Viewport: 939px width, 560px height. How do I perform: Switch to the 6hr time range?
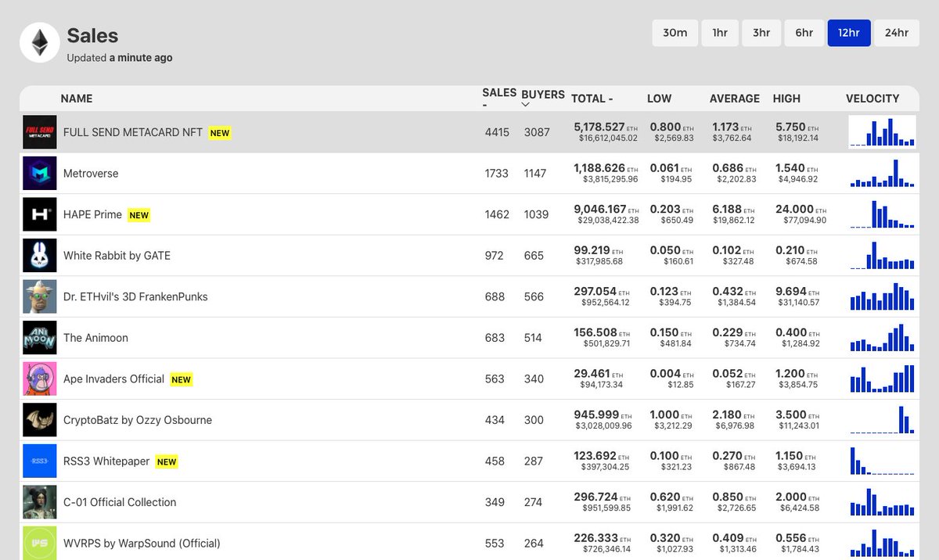tap(804, 33)
